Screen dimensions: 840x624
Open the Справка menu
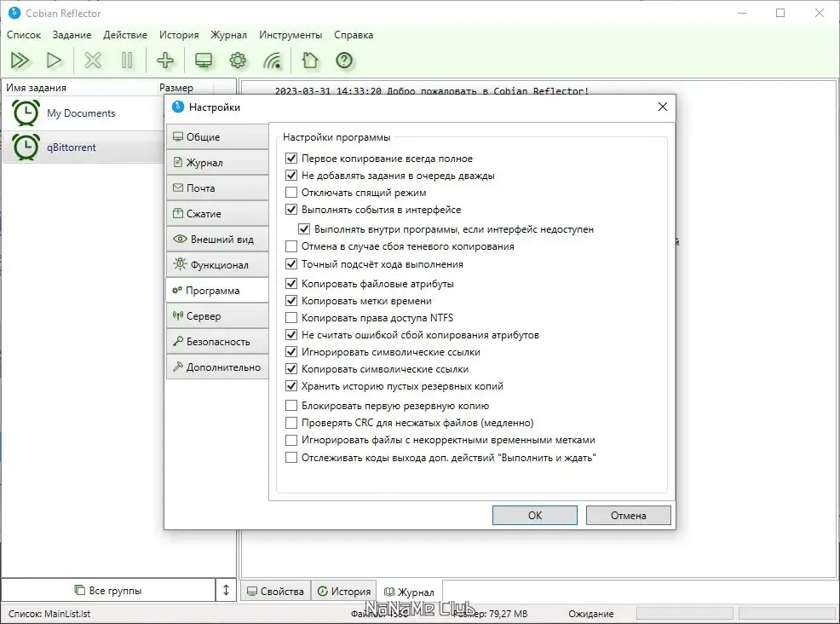coord(354,35)
